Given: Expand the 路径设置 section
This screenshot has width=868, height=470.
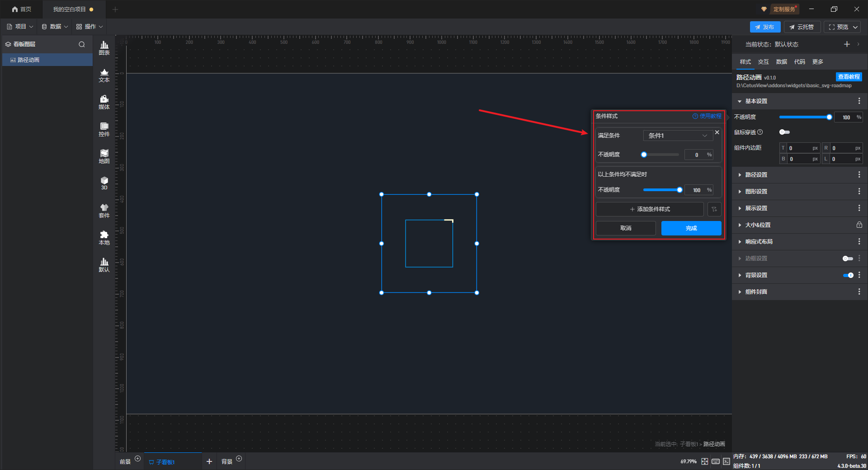Looking at the screenshot, I should coord(756,175).
